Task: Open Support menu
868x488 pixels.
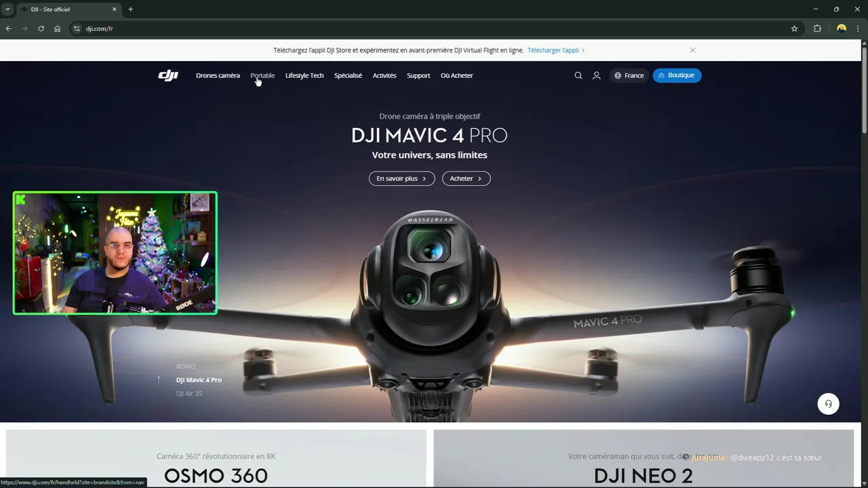Action: [x=418, y=75]
